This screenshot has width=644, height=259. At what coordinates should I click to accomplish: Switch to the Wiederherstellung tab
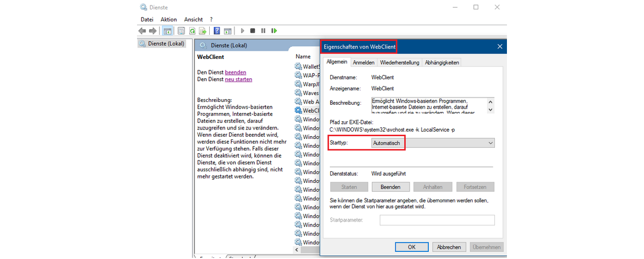pos(400,62)
